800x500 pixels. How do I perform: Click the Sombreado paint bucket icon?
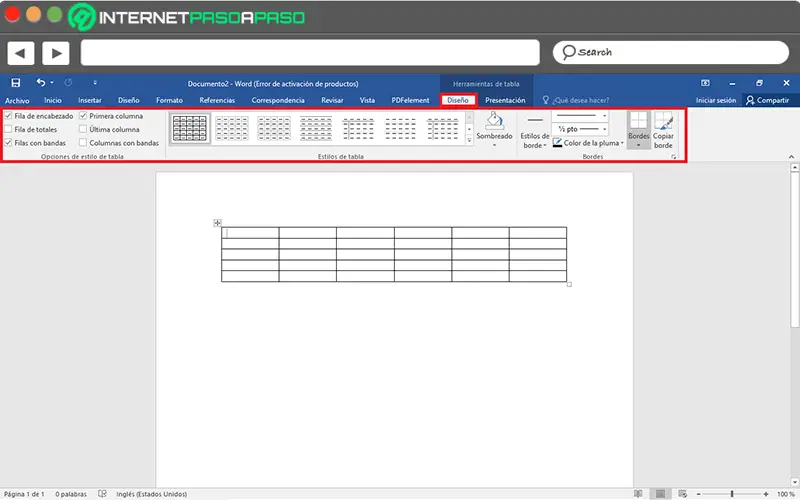coord(494,121)
